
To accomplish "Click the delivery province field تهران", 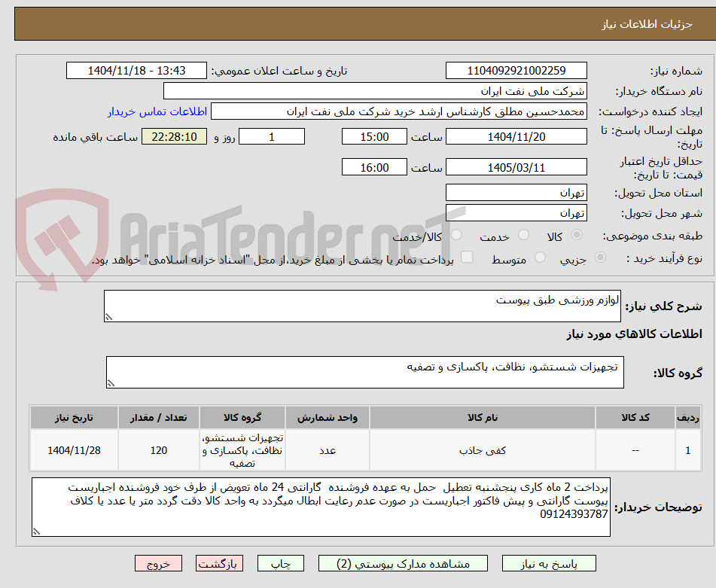I will pos(516,193).
